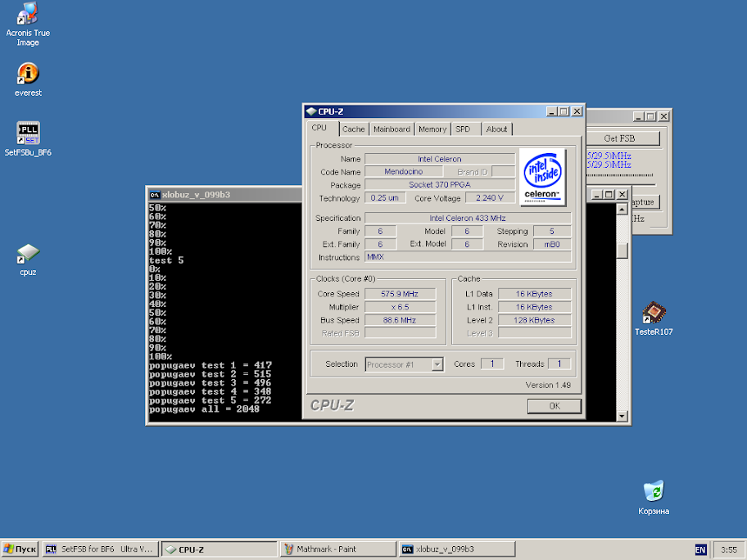Expand the Processor #1 selection dropdown

tap(437, 365)
